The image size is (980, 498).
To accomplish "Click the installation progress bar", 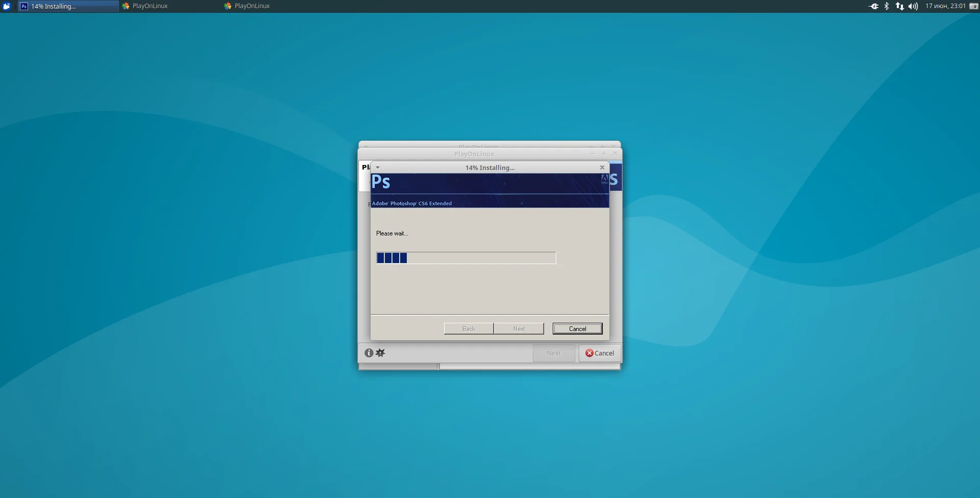I will coord(466,258).
